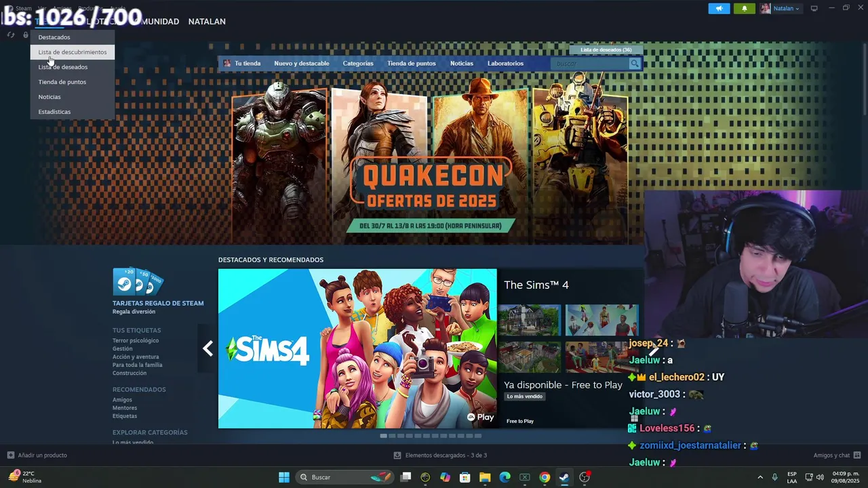View top-right Sims 4 screenshot thumbnail

point(602,320)
